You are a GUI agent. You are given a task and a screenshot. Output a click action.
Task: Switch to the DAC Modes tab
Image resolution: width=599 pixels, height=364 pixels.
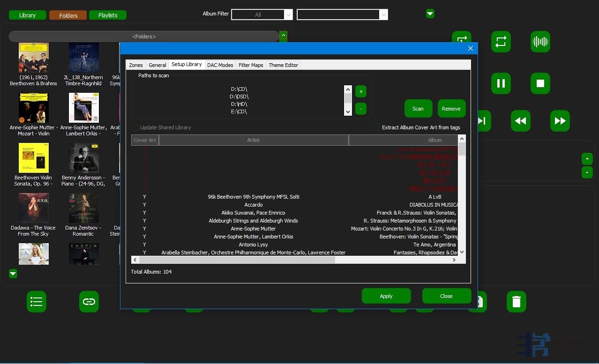(x=220, y=65)
